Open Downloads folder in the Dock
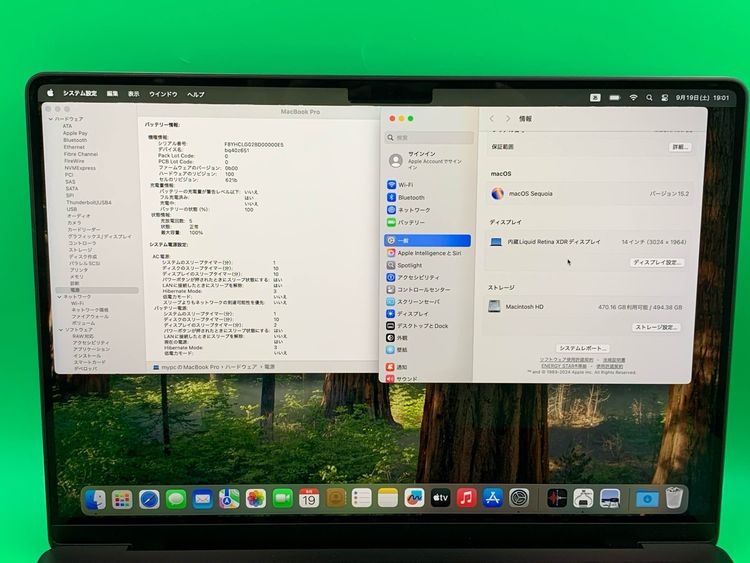Screen dimensions: 750x563 [x=647, y=498]
